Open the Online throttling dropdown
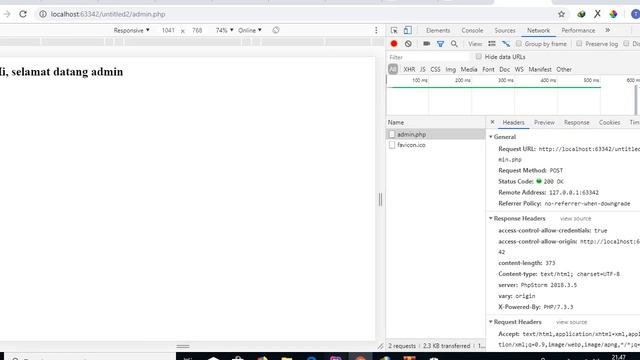 pyautogui.click(x=250, y=30)
